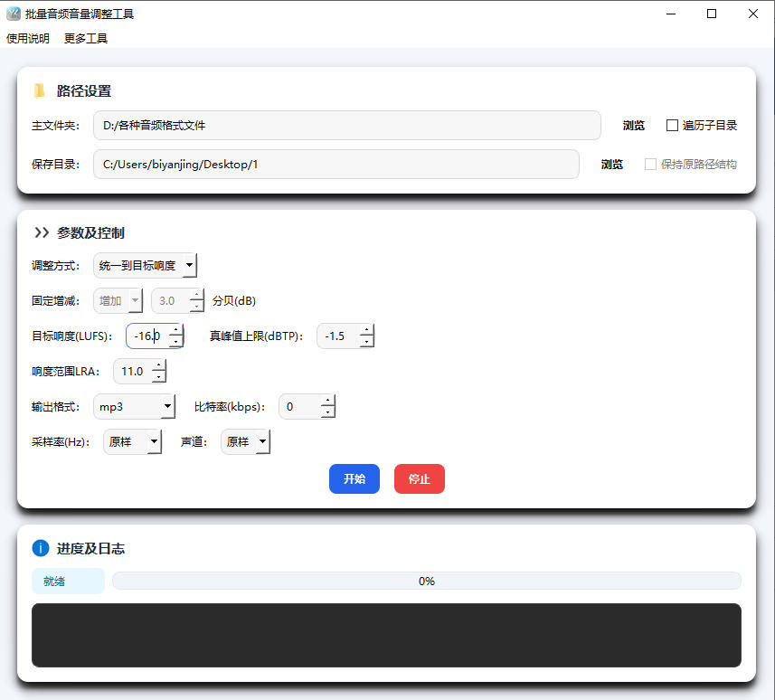
Task: Click 浏览 next to the main folder field
Action: (633, 126)
